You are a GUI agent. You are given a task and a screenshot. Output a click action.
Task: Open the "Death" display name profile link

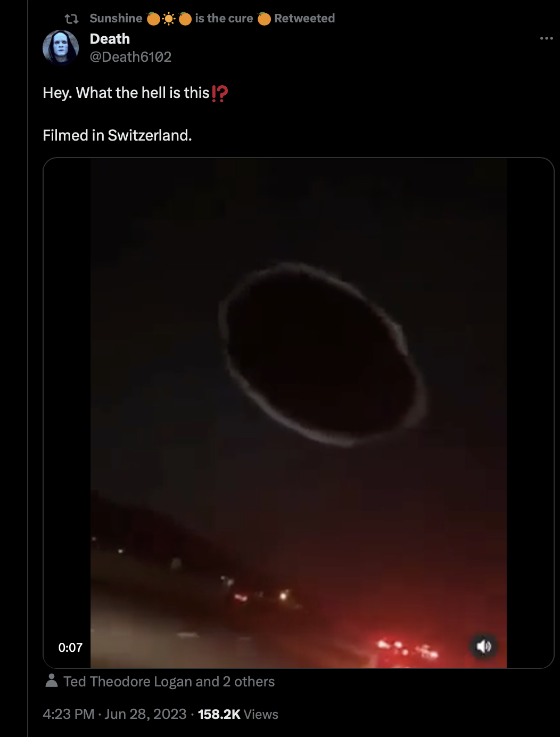110,39
